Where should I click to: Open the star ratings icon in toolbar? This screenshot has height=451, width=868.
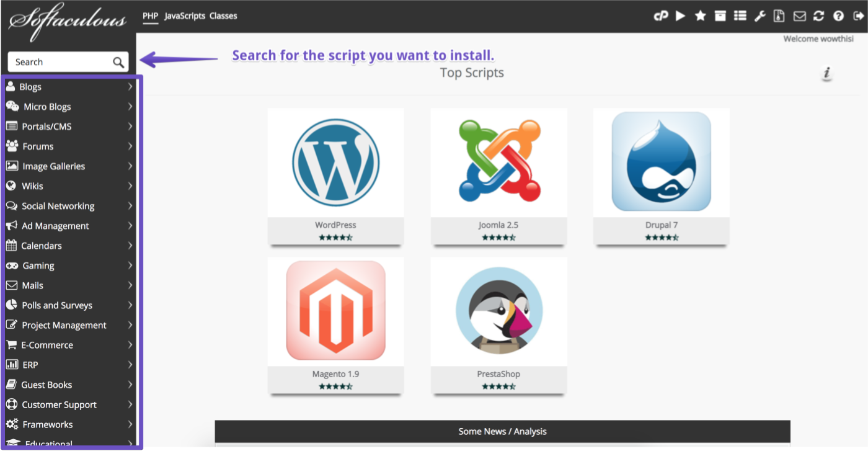[700, 16]
